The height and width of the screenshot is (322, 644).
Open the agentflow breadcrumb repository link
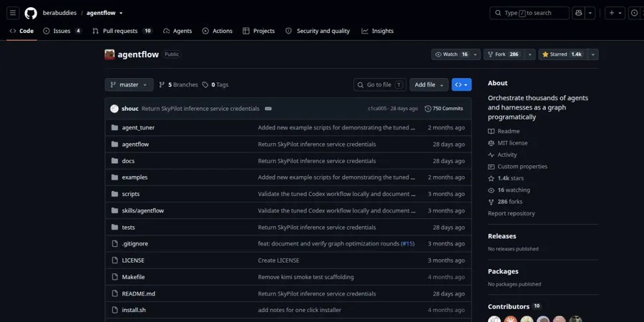[101, 13]
